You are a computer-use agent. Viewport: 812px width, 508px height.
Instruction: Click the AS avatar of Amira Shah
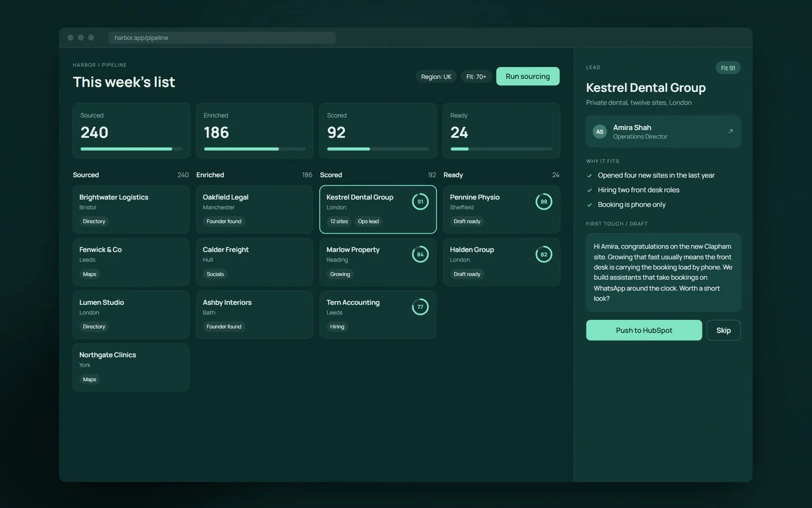coord(600,132)
